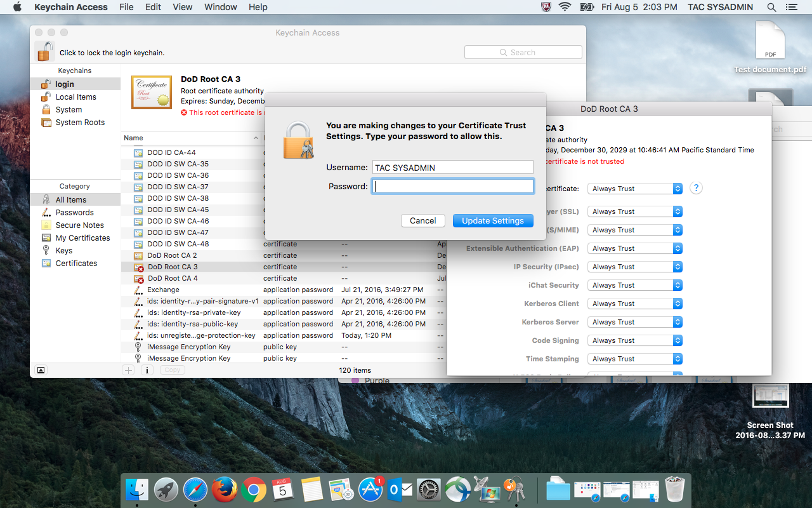Select the login keychain in the sidebar

(x=75, y=84)
